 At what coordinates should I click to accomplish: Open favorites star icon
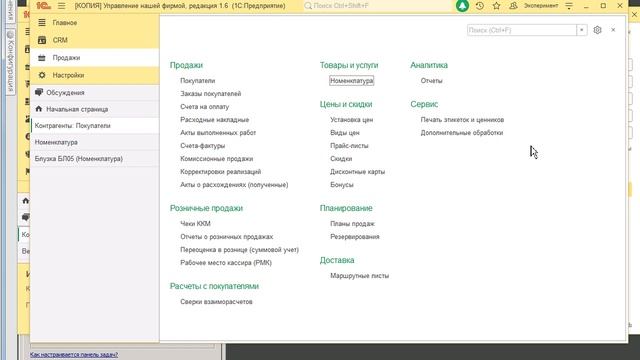coord(496,6)
